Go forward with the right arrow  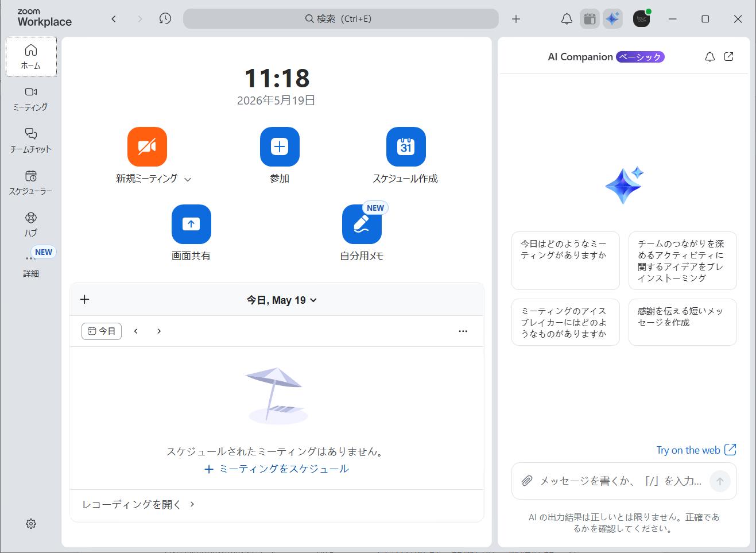click(139, 19)
